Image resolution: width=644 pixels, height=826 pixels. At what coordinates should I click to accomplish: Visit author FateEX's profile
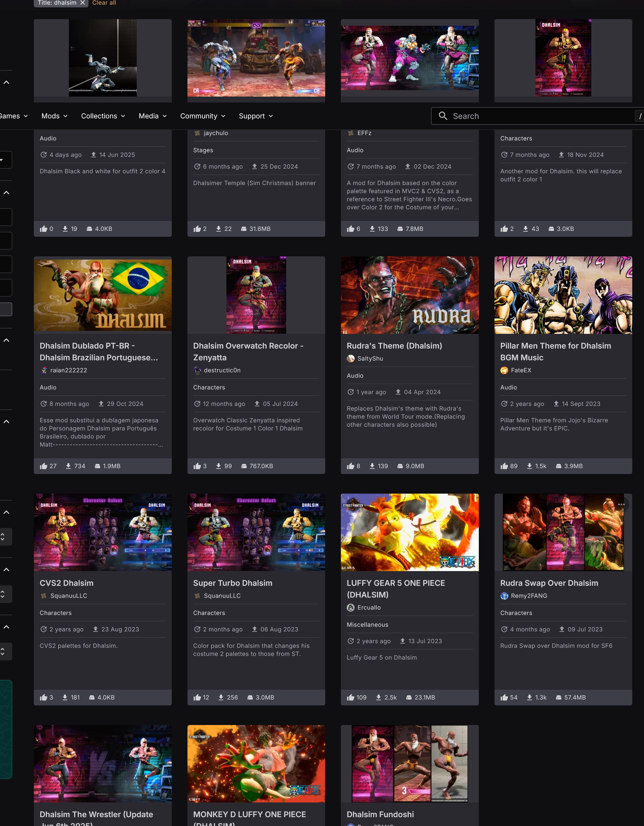coord(521,370)
